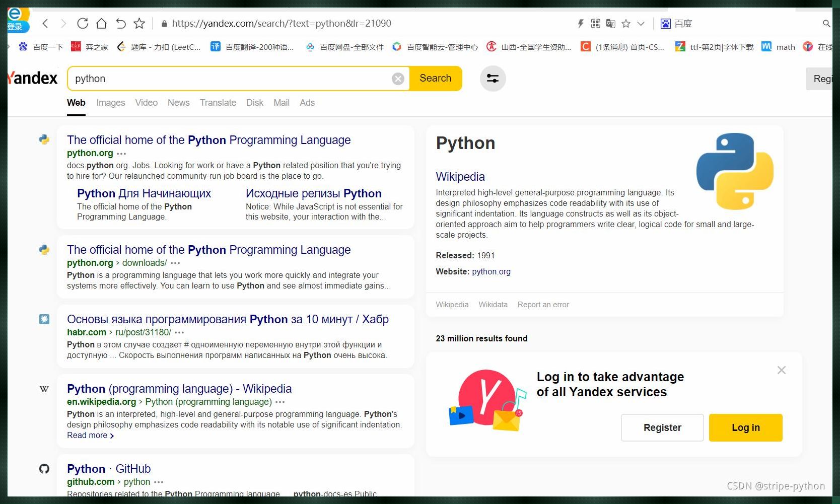Clear the search box with the X icon
This screenshot has width=840, height=504.
pos(398,79)
